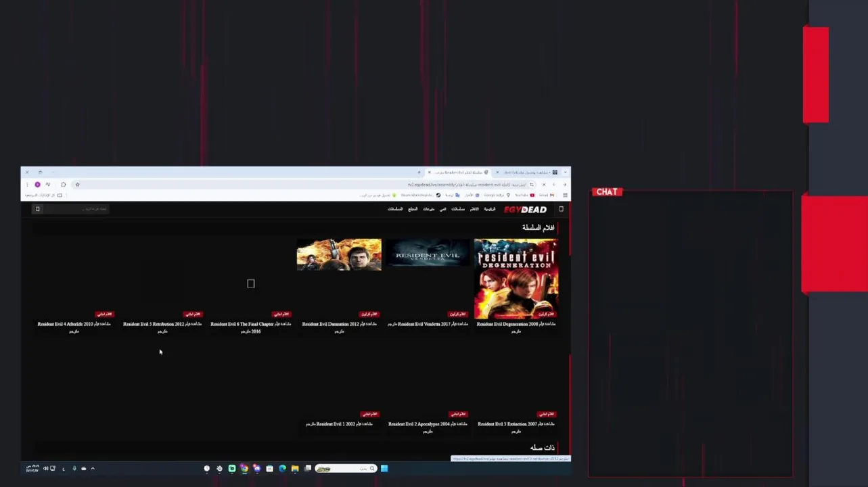868x487 pixels.
Task: Open الرئيسية nav item
Action: 490,209
